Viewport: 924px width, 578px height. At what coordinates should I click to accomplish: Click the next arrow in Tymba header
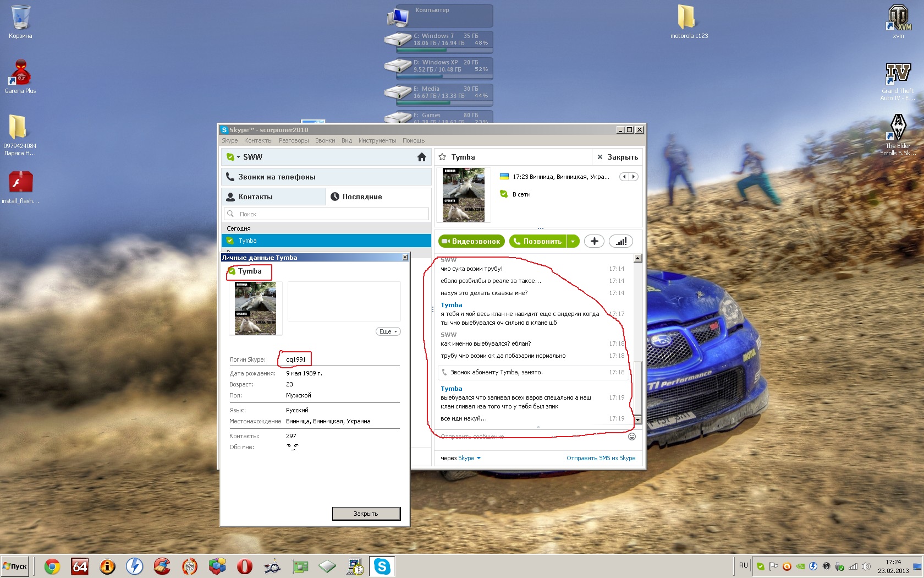pos(634,177)
